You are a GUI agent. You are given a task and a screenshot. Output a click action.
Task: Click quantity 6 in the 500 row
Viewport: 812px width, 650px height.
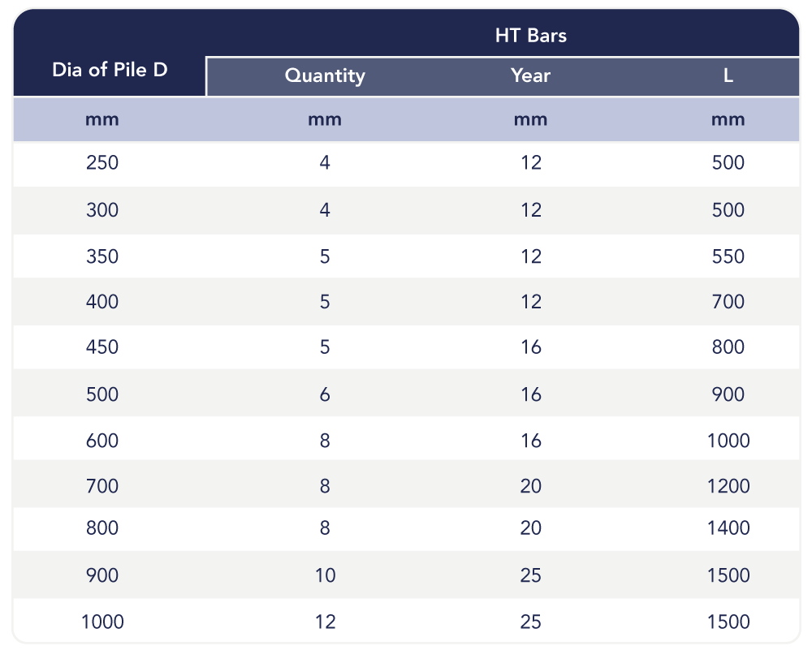point(325,395)
